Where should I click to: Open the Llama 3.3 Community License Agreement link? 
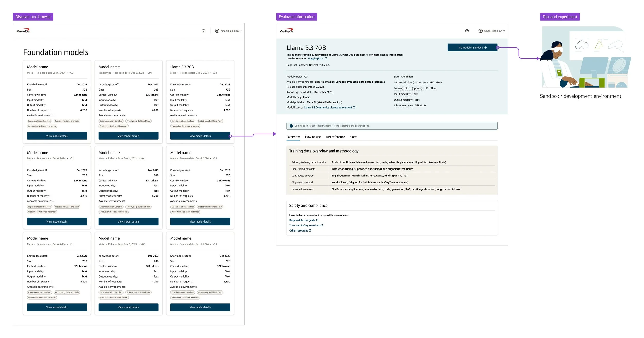[328, 108]
